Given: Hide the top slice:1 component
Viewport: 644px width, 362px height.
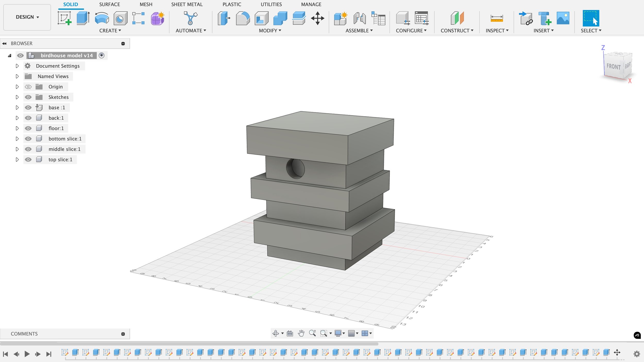Looking at the screenshot, I should point(28,160).
